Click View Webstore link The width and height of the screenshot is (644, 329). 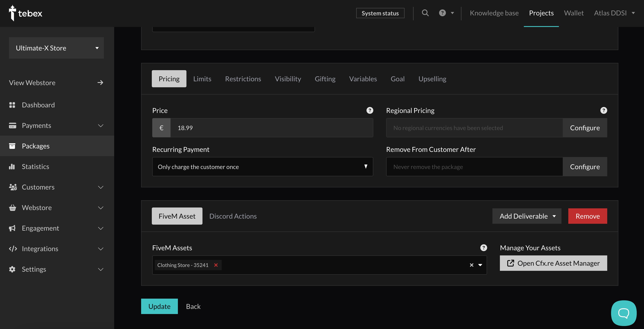(56, 83)
